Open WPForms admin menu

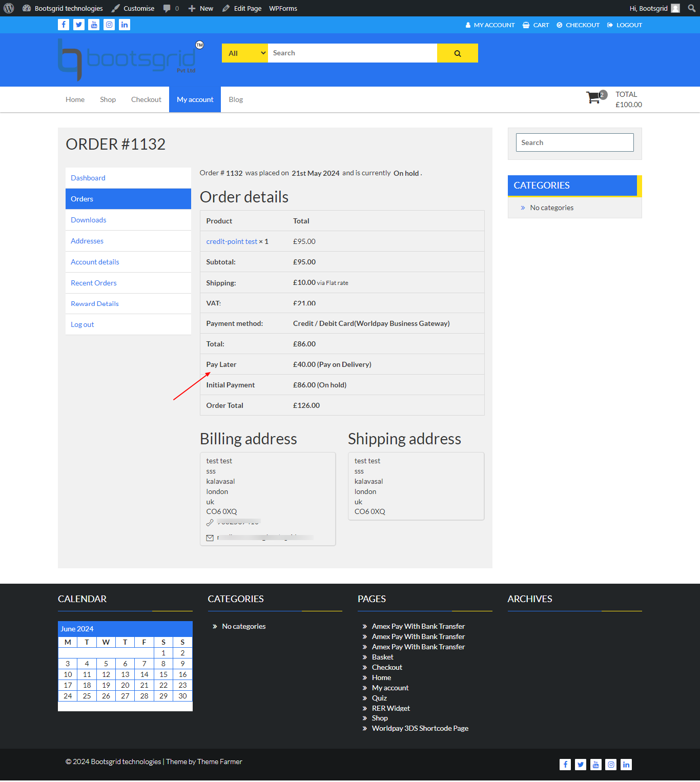point(283,8)
